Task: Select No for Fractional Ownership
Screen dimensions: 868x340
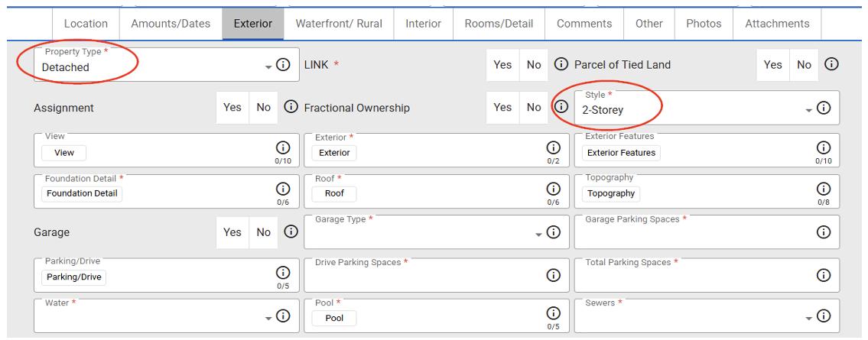Action: [534, 108]
